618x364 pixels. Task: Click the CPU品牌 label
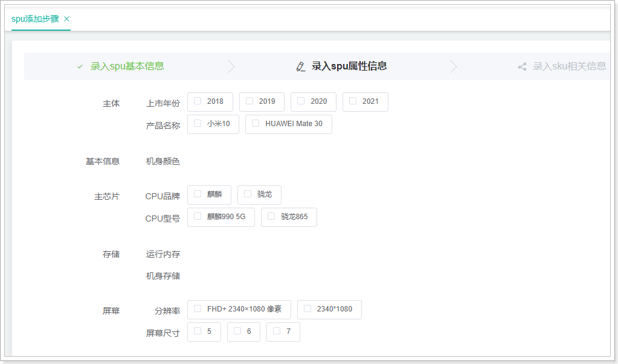click(x=163, y=196)
